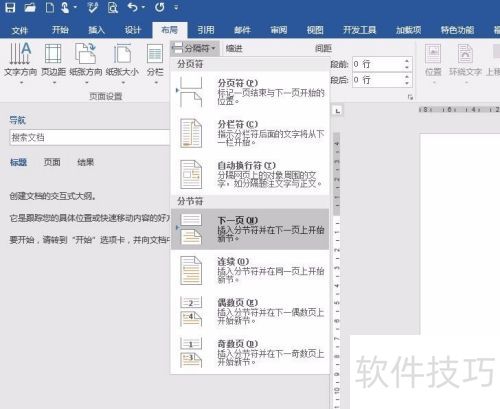
Task: Choose 分页符 page break option
Action: pyautogui.click(x=250, y=92)
